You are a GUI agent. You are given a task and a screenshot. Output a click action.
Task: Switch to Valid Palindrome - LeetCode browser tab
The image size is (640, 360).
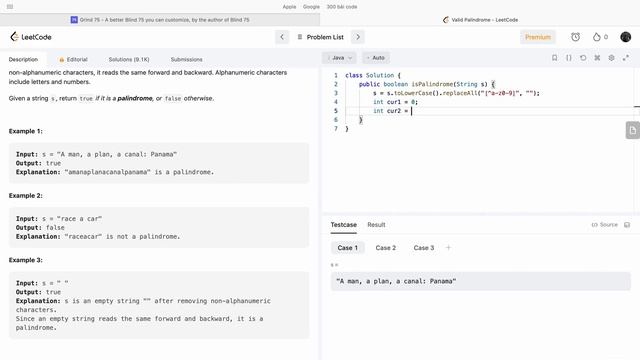coord(480,20)
